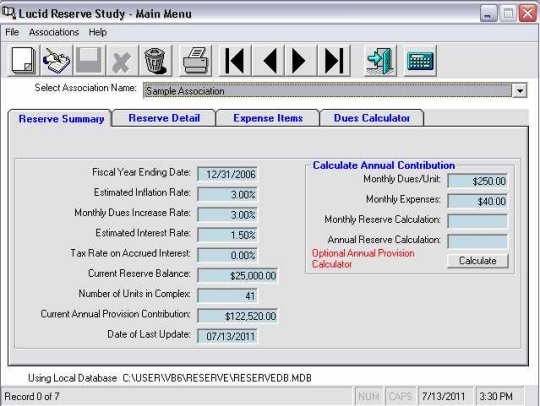The image size is (540, 406).
Task: Click the Fiscal Year Ending Date field
Action: tap(227, 174)
